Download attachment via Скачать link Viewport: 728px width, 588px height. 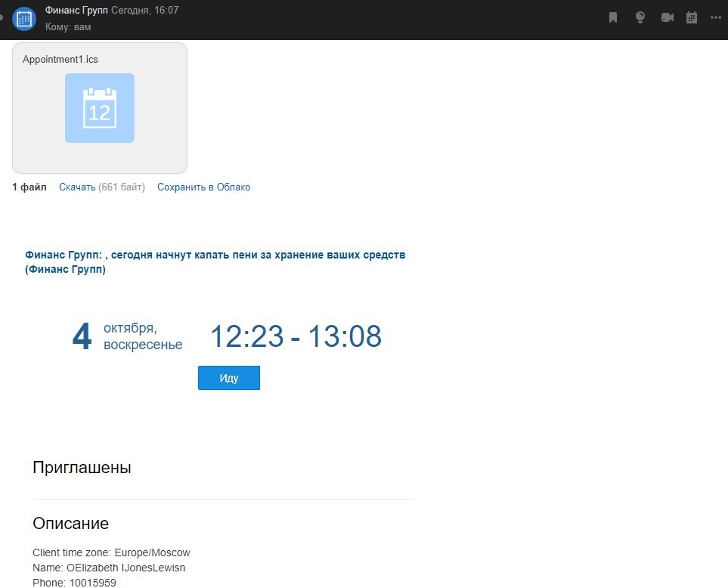[77, 187]
